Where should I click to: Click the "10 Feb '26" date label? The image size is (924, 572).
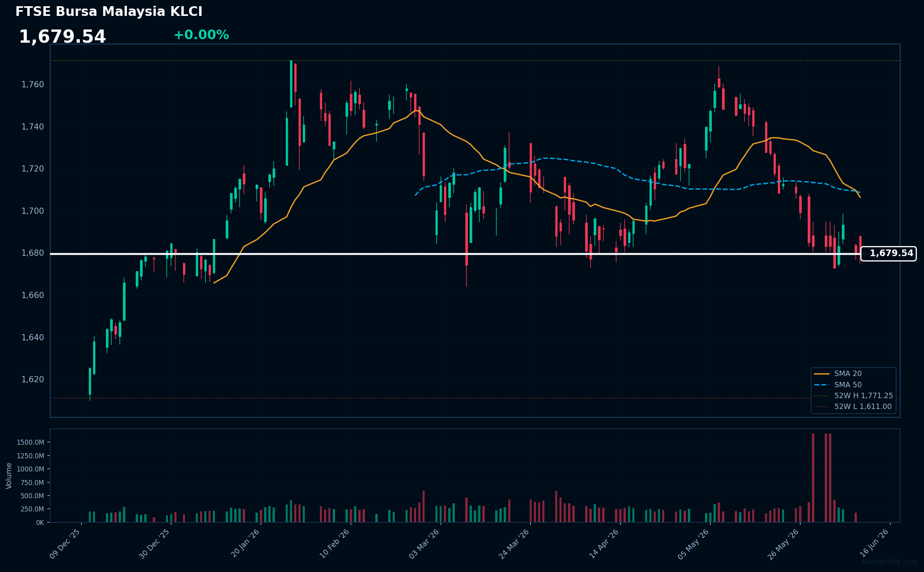335,544
